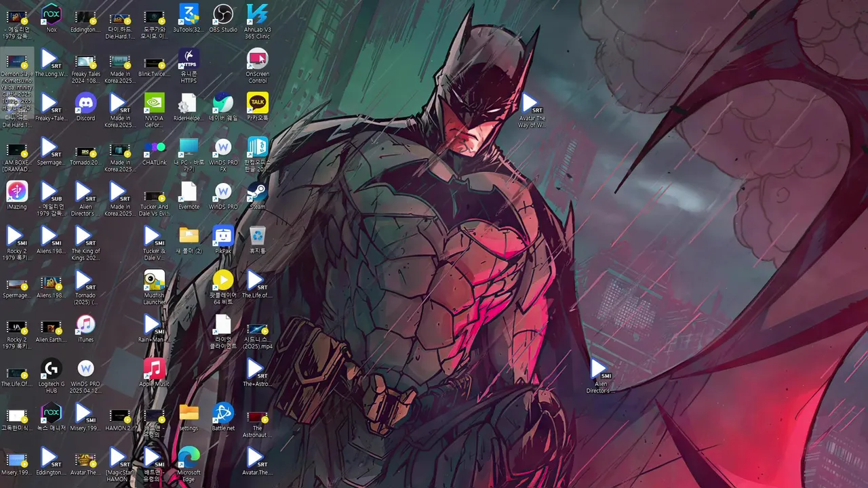Select the RiderHelper shortcut
Image resolution: width=868 pixels, height=488 pixels.
[189, 107]
